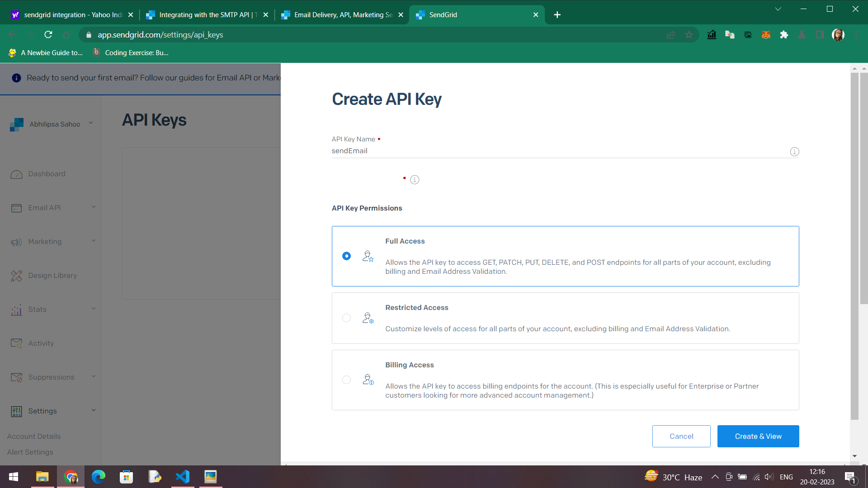Reload the current page
This screenshot has width=868, height=488.
coord(48,35)
